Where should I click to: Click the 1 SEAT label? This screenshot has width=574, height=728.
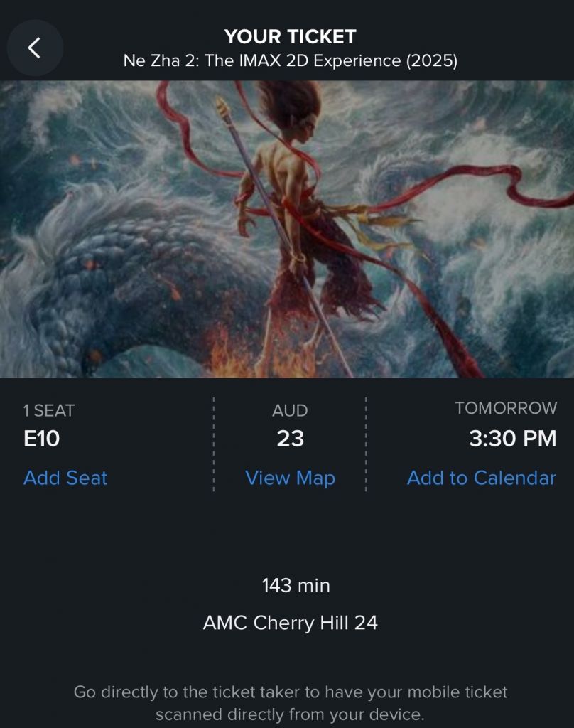tap(49, 410)
